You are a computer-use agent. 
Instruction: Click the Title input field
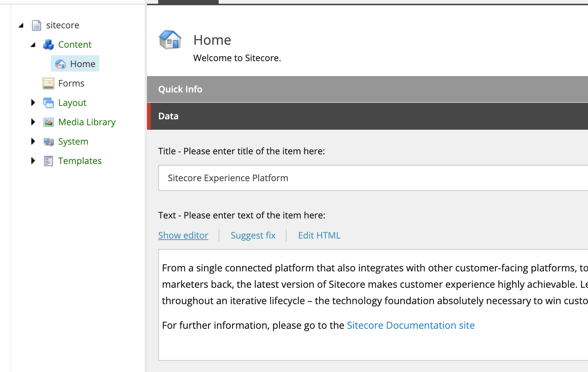(x=373, y=178)
